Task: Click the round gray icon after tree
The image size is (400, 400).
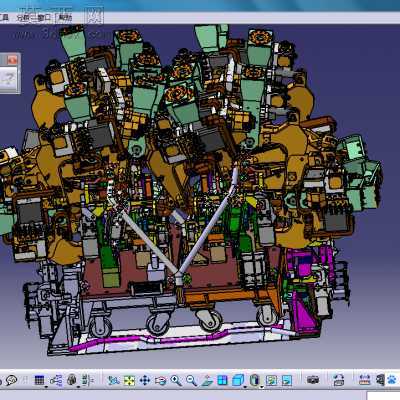Action: 72,380
